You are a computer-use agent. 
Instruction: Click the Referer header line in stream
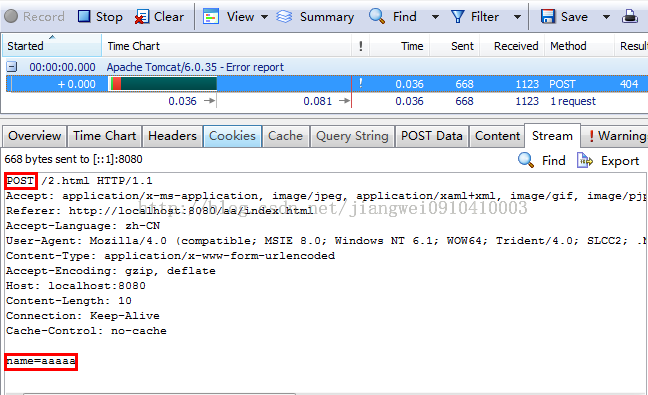160,211
